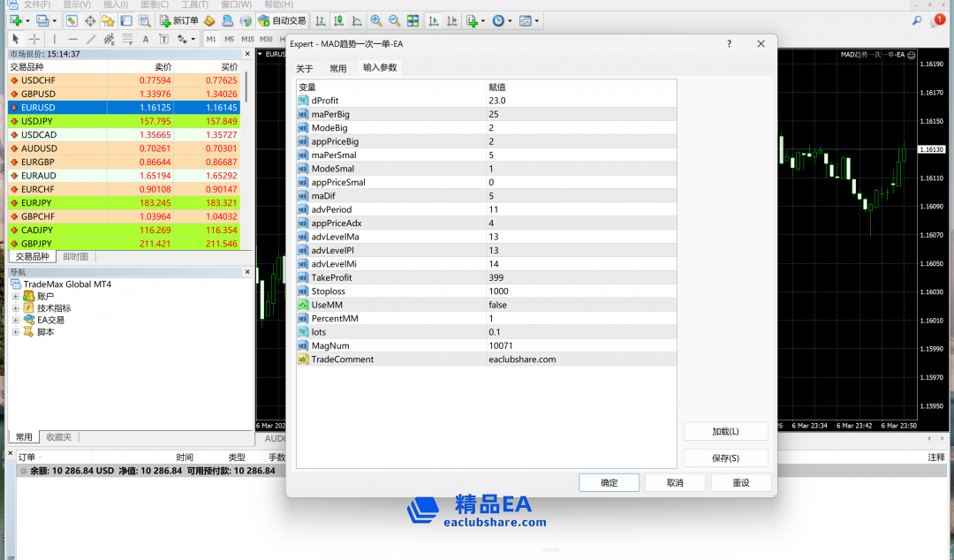
Task: Click the 加载(L) load button
Action: (725, 431)
